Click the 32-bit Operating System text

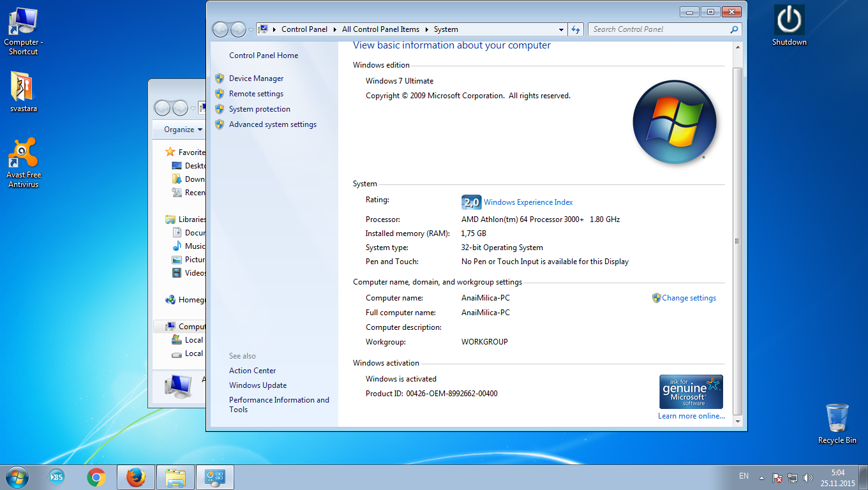[x=502, y=248]
